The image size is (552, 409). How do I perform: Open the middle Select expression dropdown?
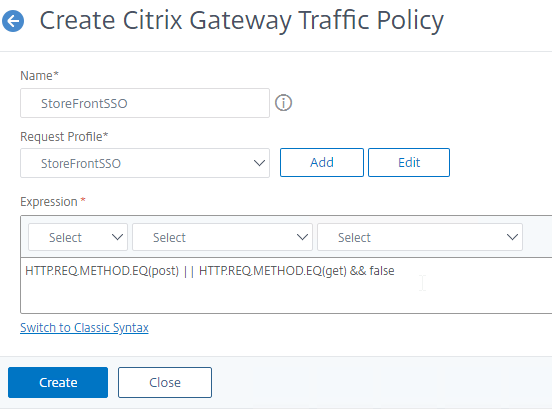click(x=222, y=237)
